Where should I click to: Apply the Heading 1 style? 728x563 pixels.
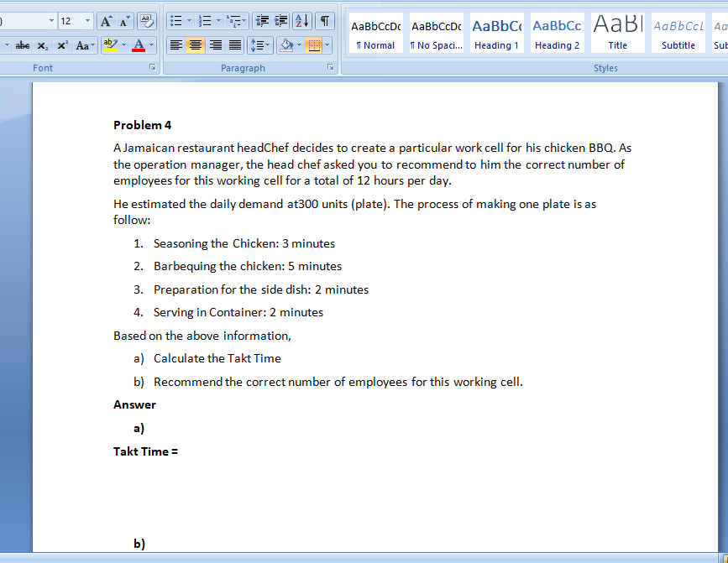pos(497,34)
